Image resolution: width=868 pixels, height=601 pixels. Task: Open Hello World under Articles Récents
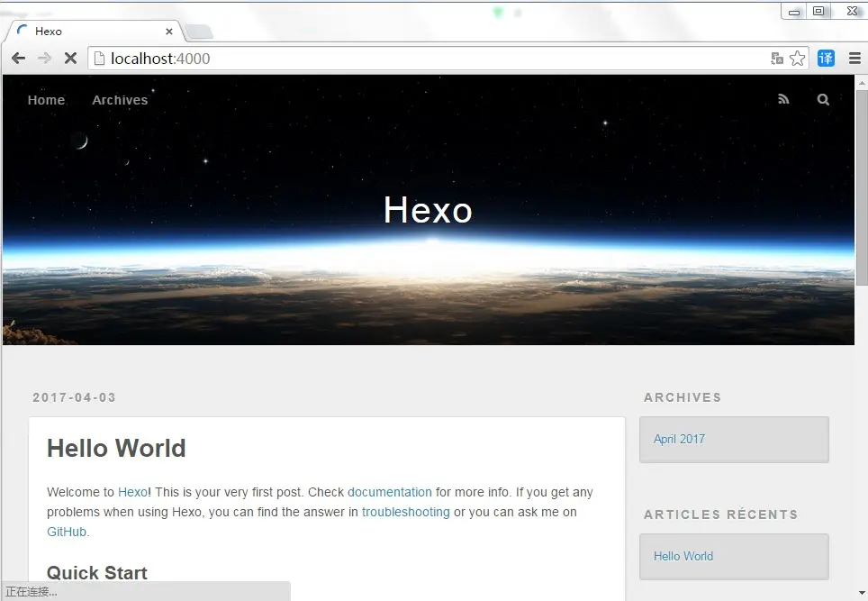683,556
